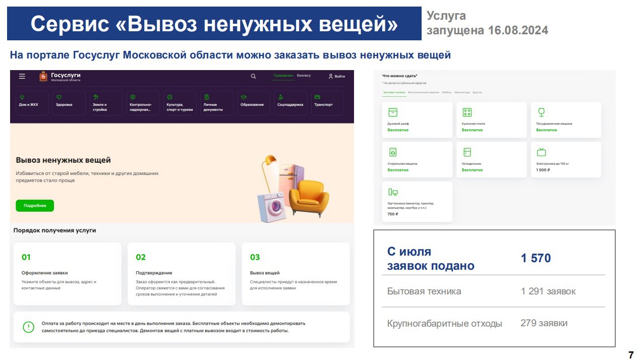Click the search magnifier icon
The width and height of the screenshot is (644, 362).
[253, 76]
